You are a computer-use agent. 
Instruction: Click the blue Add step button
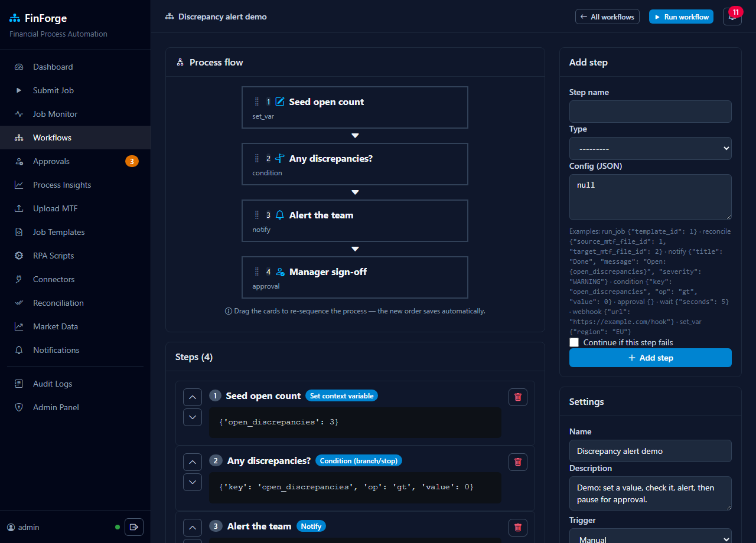[650, 358]
